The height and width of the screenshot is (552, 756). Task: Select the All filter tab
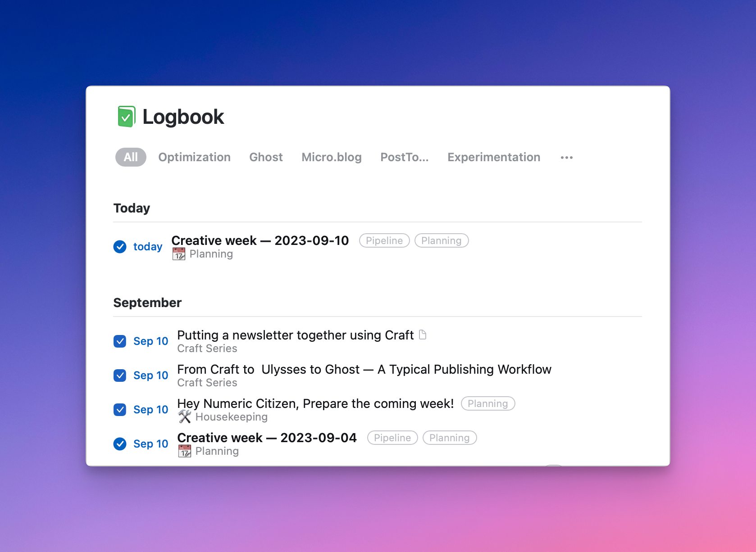pos(131,157)
